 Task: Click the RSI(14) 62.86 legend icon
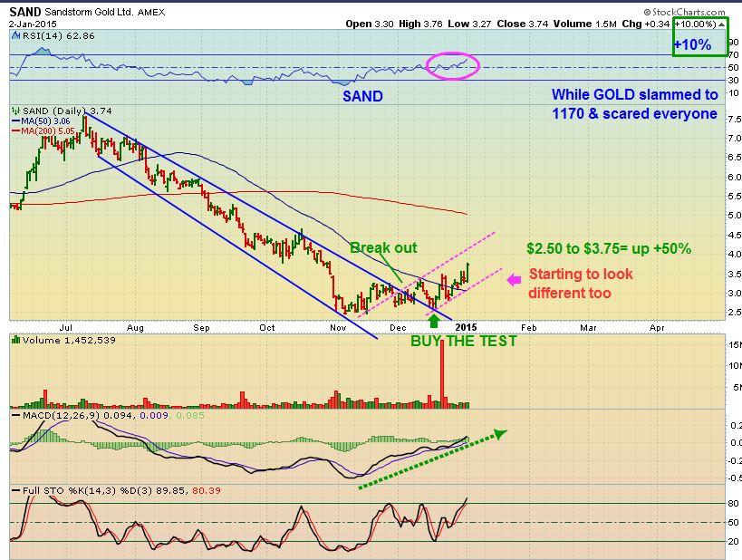(15, 35)
